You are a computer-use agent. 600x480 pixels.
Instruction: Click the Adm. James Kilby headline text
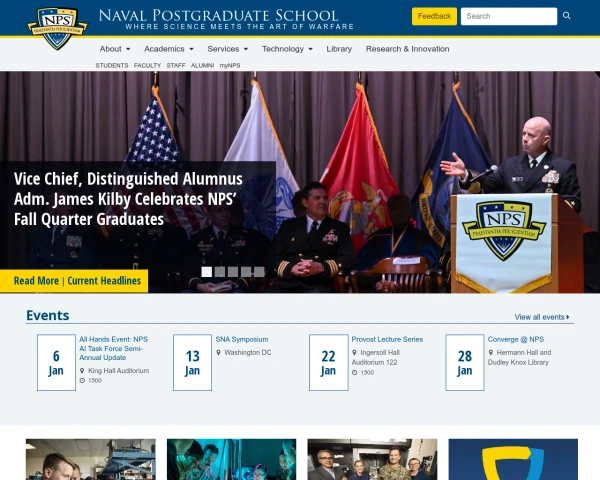pyautogui.click(x=129, y=199)
